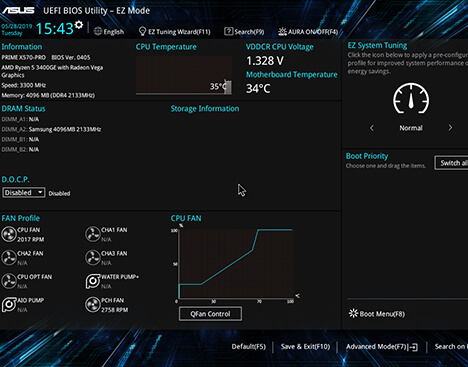Select the PCH FAN icon
The image size is (468, 367).
(x=93, y=305)
